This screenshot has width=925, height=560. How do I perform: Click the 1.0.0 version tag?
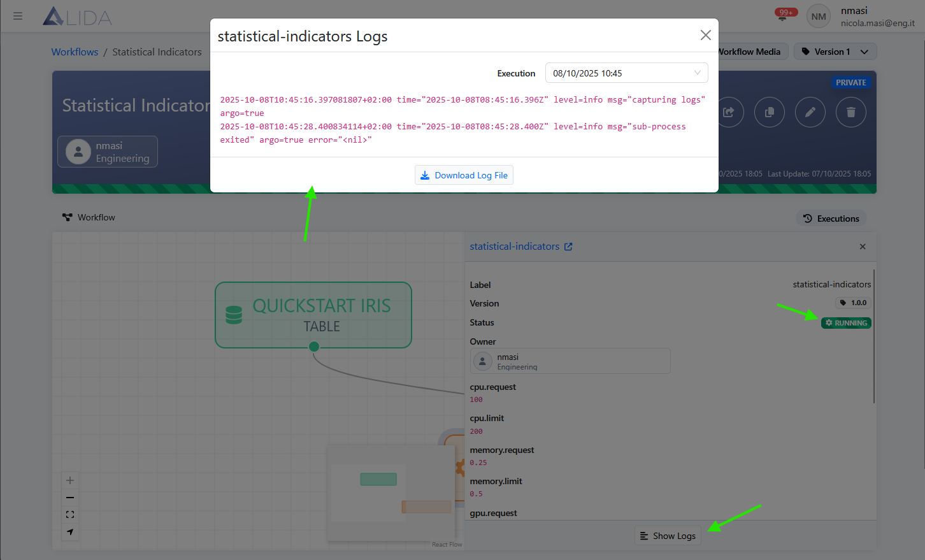[853, 303]
